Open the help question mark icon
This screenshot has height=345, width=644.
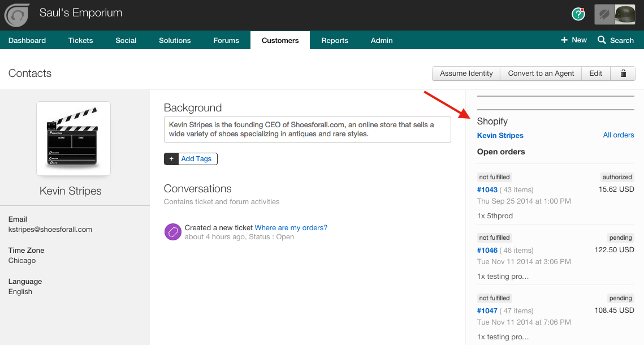tap(578, 14)
